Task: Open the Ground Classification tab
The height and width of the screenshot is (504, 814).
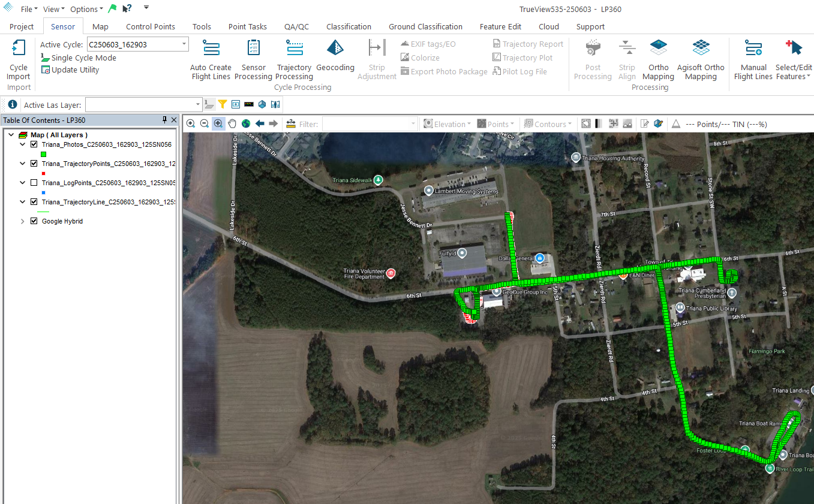Action: (425, 26)
